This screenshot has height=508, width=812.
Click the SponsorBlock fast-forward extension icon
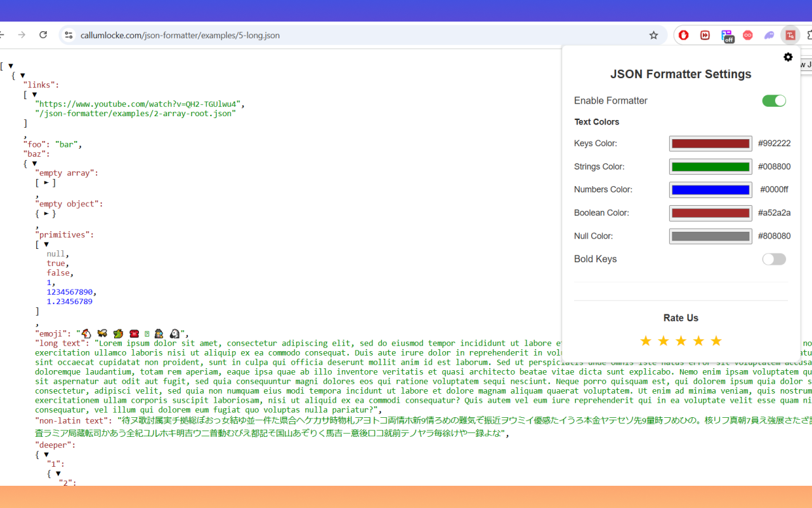705,35
